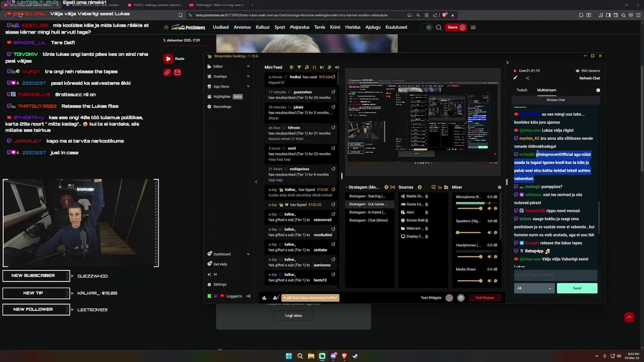
Task: Click the Mini Feed speaker volume icon
Action: pyautogui.click(x=337, y=67)
